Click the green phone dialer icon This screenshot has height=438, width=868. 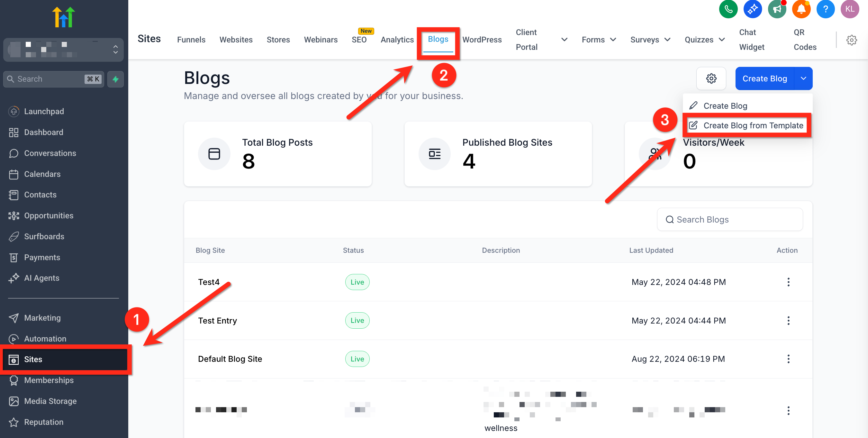[x=728, y=9]
